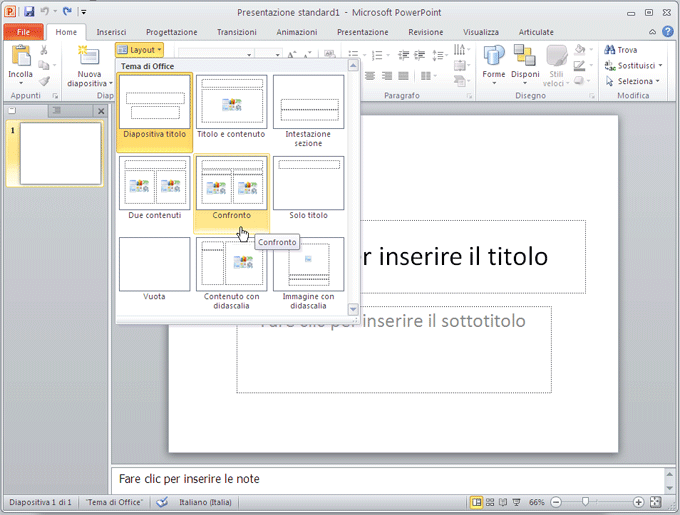Image resolution: width=680 pixels, height=515 pixels.
Task: Choose the Intestazione sezione layout
Action: [308, 111]
